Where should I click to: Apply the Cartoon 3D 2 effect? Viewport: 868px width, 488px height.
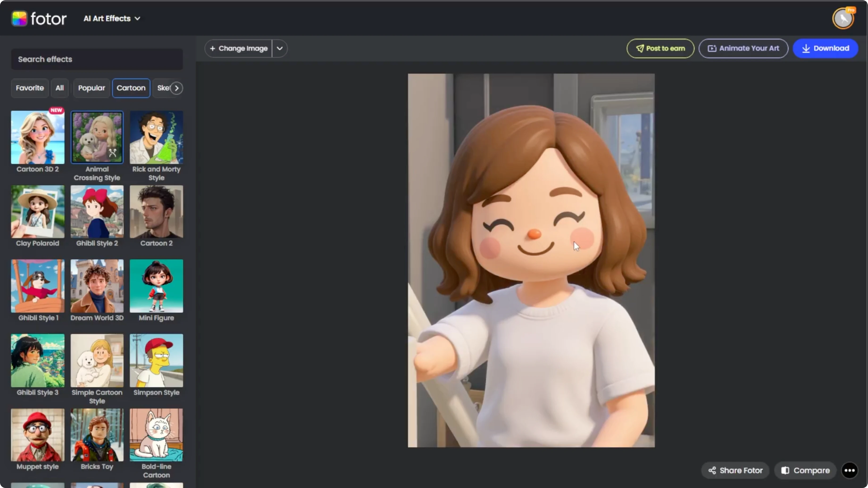click(x=38, y=137)
